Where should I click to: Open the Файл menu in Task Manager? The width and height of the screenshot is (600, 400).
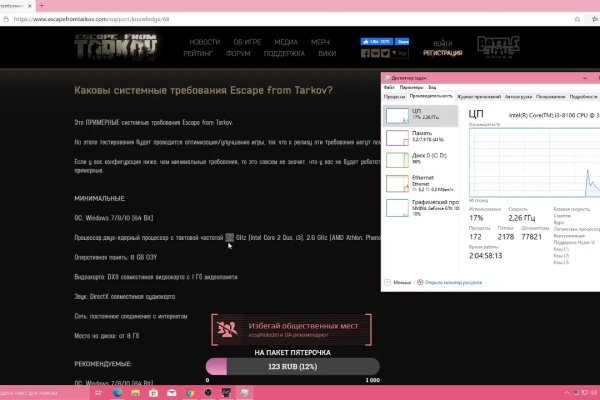point(389,87)
